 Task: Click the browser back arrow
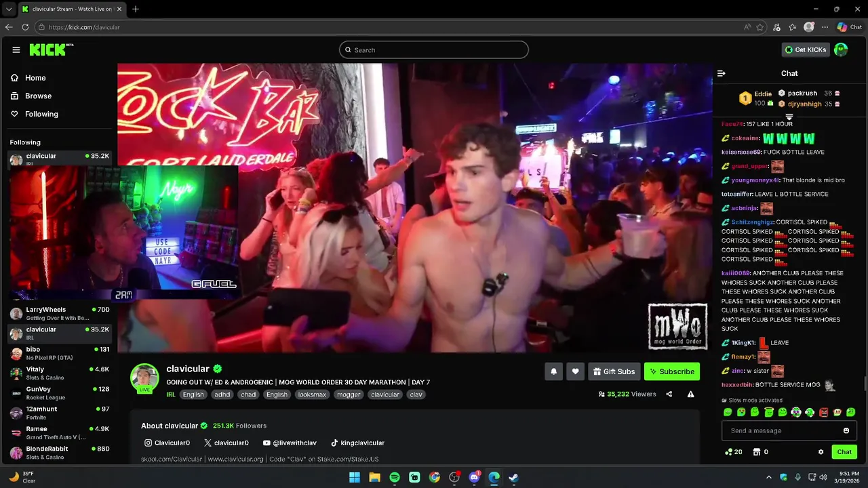(x=9, y=27)
